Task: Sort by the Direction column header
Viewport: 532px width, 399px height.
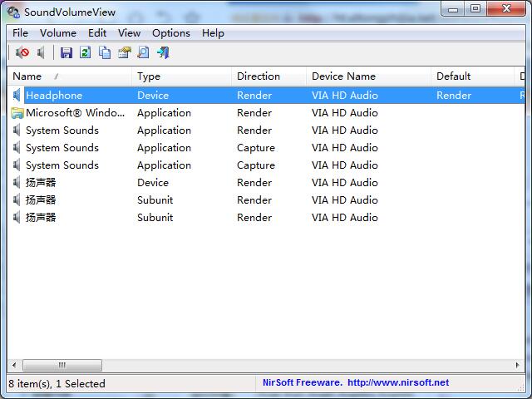Action: point(268,76)
